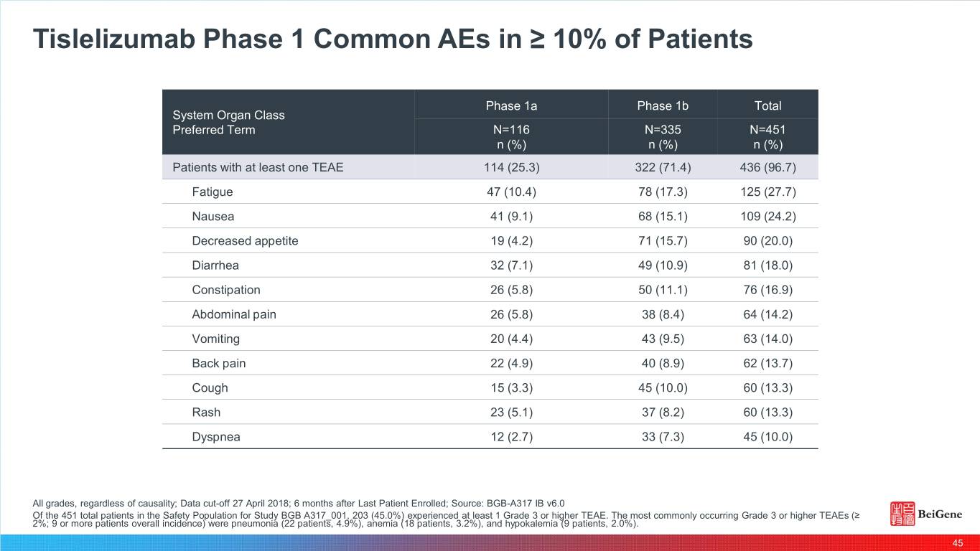Click the BeiGene logo icon
The image size is (980, 551).
point(902,514)
